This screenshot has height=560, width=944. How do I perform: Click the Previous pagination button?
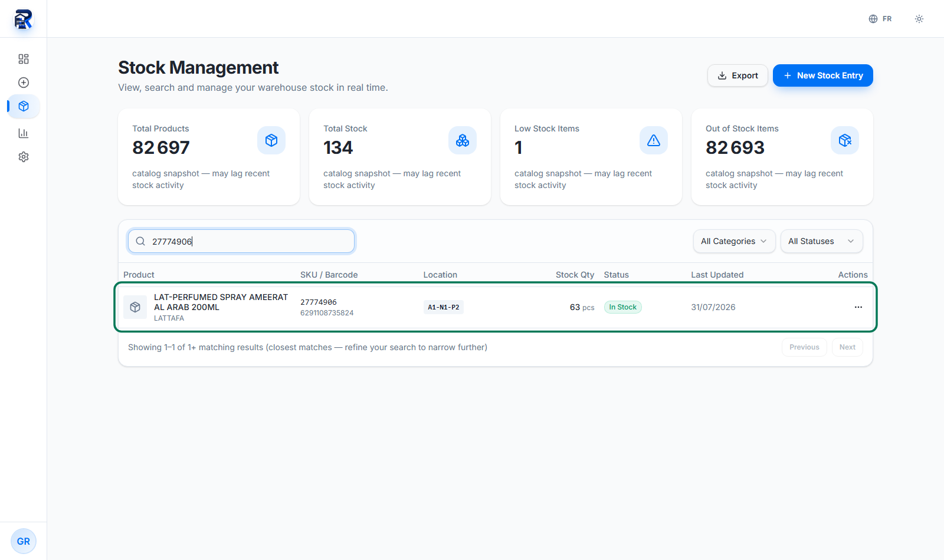(x=804, y=347)
